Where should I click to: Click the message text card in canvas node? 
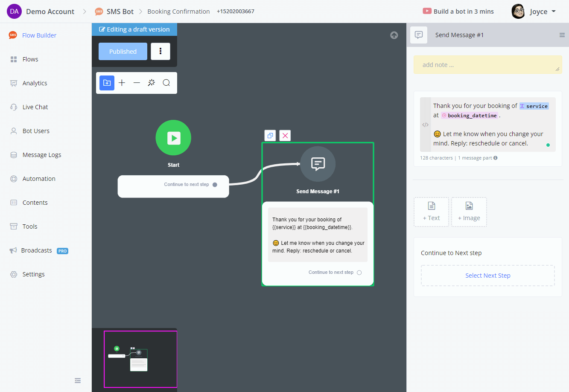click(318, 235)
